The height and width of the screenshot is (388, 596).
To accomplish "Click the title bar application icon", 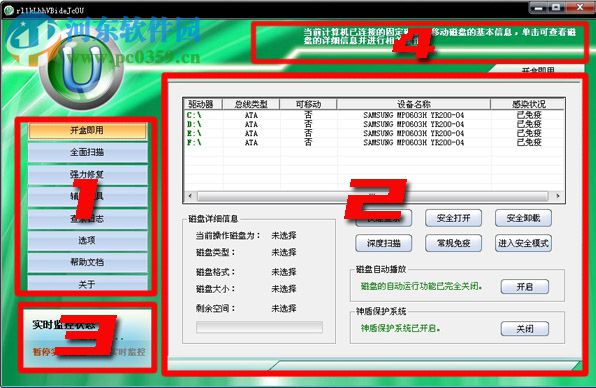I will pos(9,10).
